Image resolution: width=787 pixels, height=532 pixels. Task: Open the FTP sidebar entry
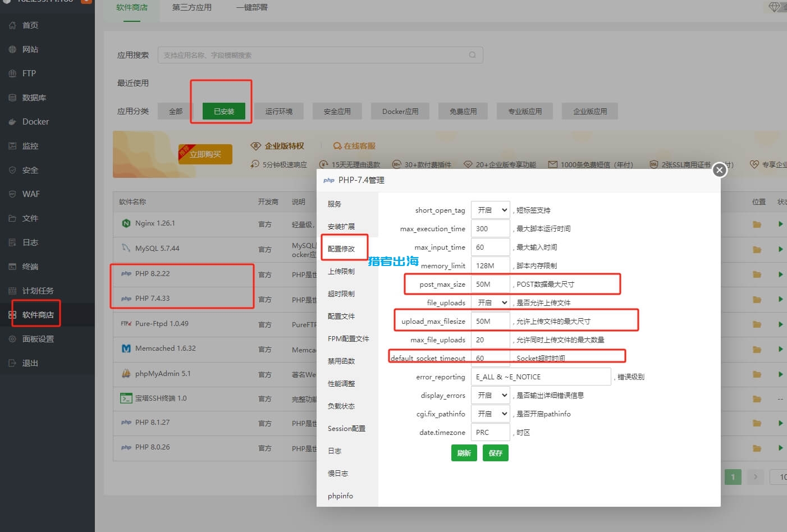[x=29, y=74]
